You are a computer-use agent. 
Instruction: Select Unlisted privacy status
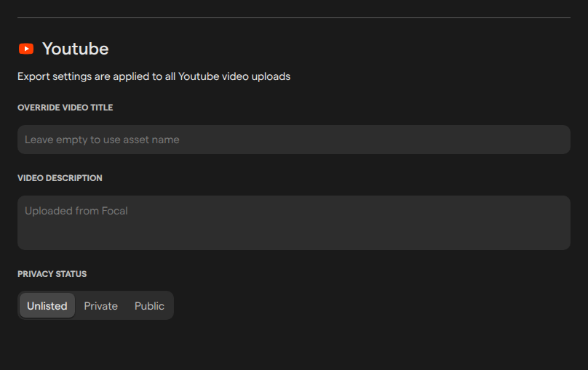click(47, 305)
